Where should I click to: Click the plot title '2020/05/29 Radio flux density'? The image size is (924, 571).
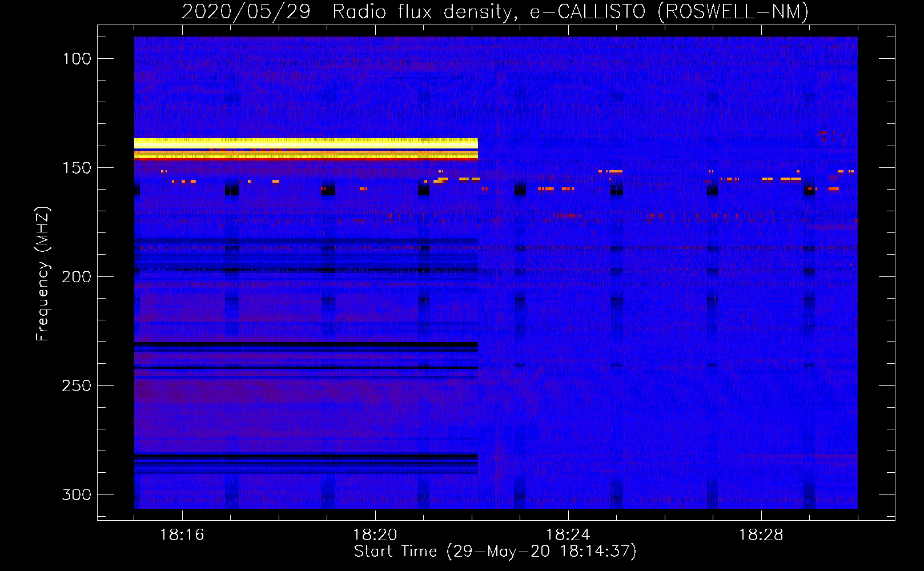[347, 11]
